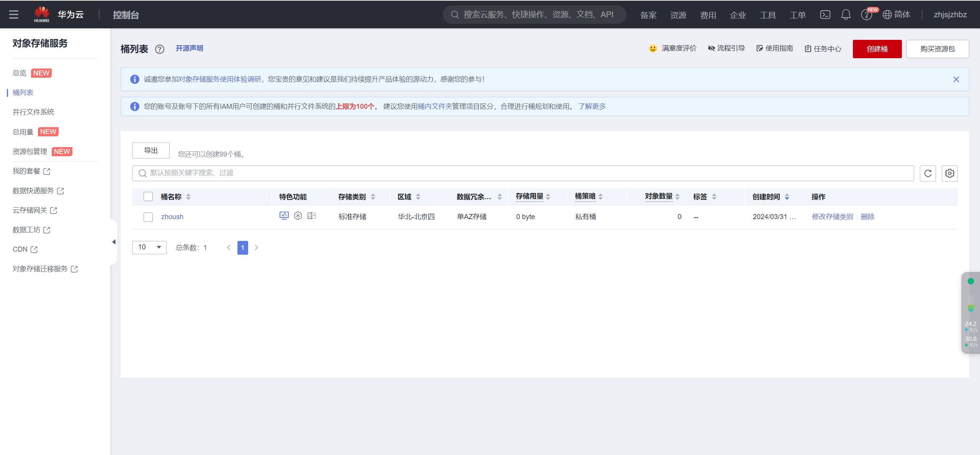Screen dimensions: 980x455
Task: Check the zhoush bucket checkbox
Action: click(148, 217)
